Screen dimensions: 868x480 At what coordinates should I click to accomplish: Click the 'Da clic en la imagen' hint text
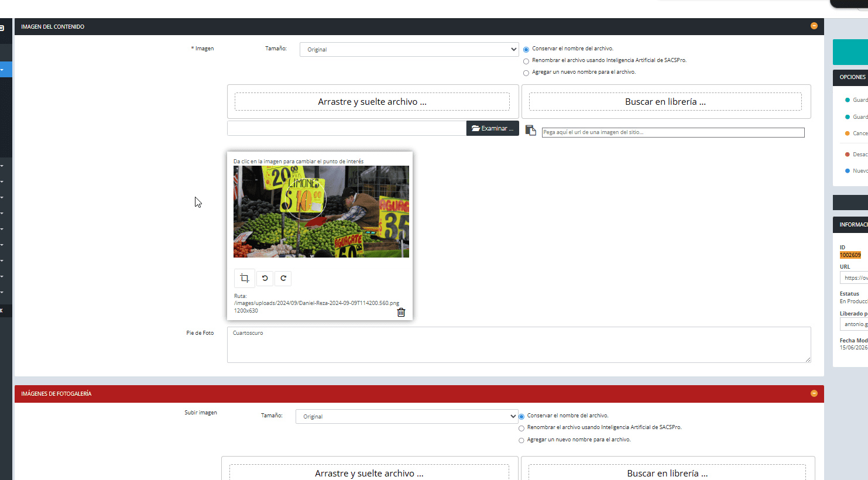[x=299, y=162]
